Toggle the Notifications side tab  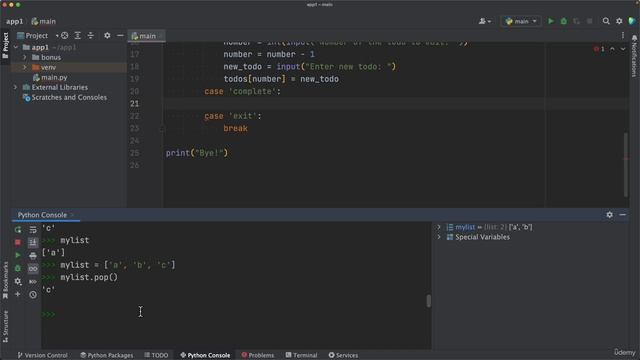click(x=634, y=56)
